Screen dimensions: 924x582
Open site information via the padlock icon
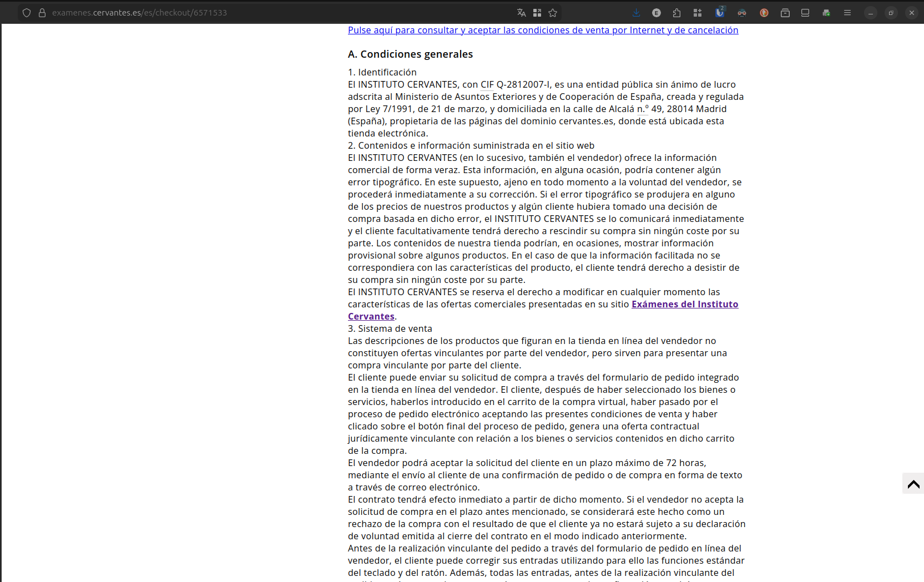pos(42,12)
